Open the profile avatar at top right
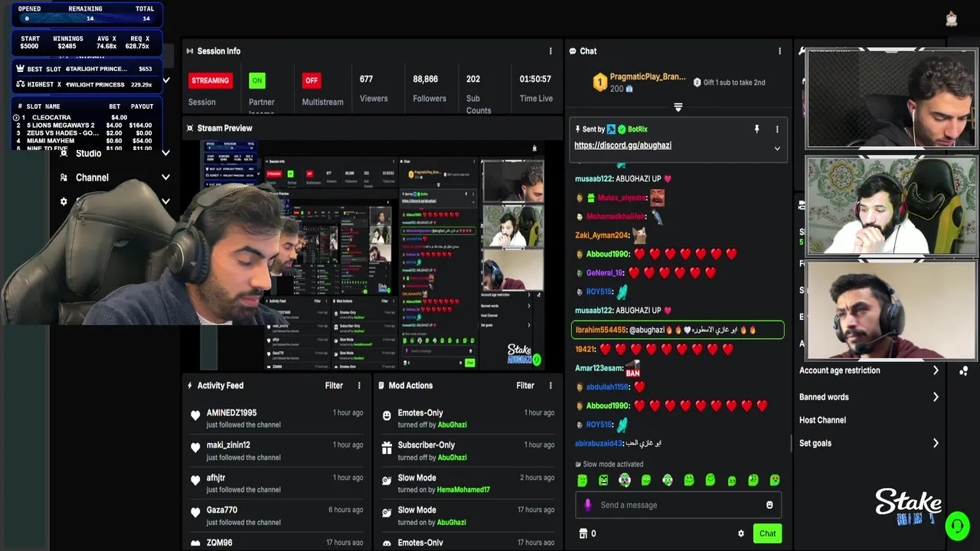 (x=951, y=19)
